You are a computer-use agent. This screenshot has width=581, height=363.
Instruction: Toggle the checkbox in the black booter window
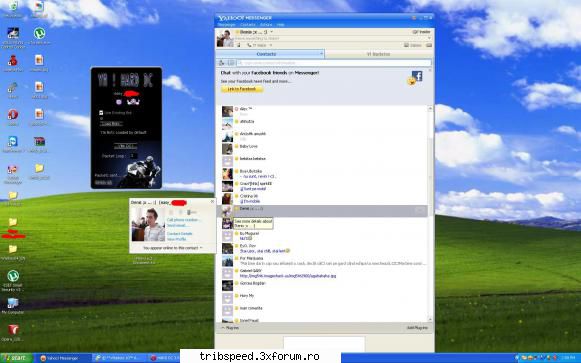(101, 113)
